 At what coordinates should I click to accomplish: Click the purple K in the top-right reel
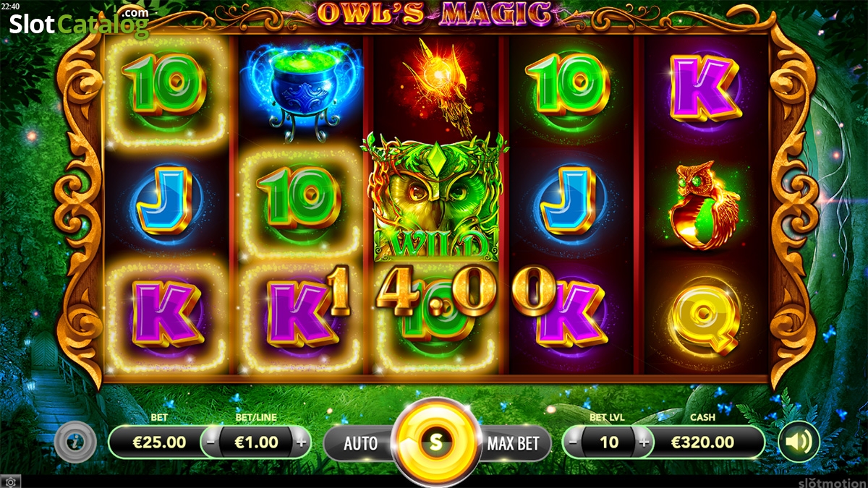point(705,89)
